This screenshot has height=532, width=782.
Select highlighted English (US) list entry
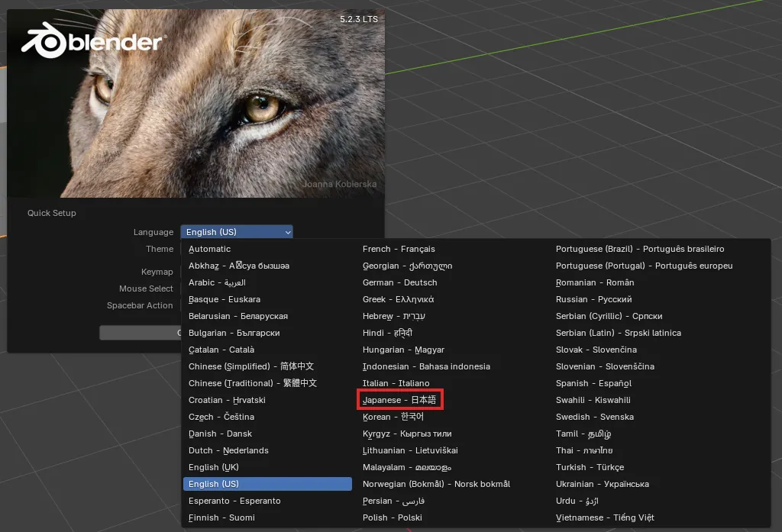tap(267, 484)
